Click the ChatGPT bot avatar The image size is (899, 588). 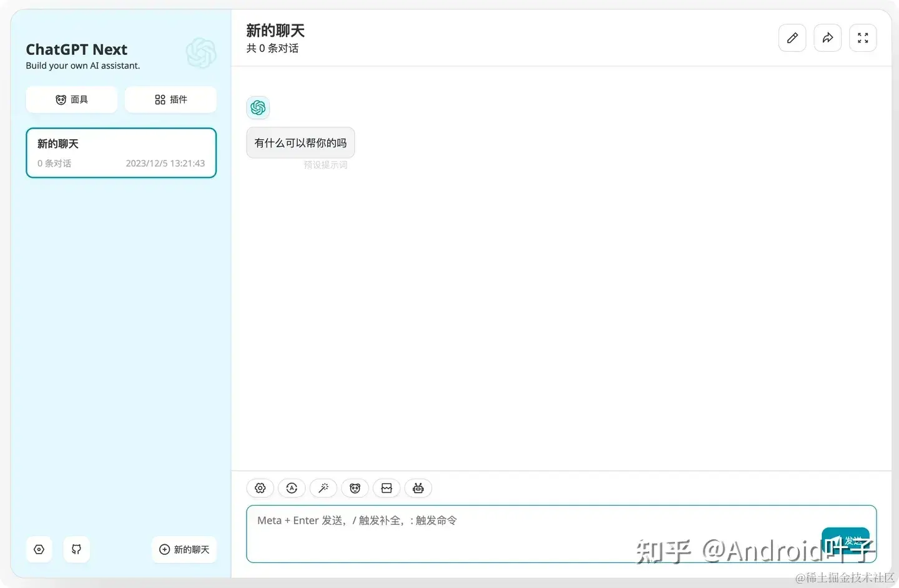pos(258,107)
